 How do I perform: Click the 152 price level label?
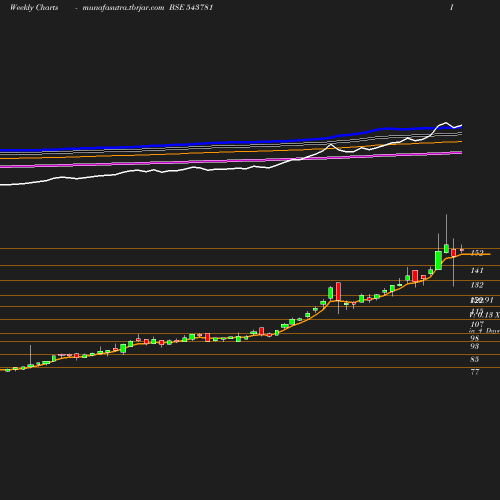tap(477, 253)
